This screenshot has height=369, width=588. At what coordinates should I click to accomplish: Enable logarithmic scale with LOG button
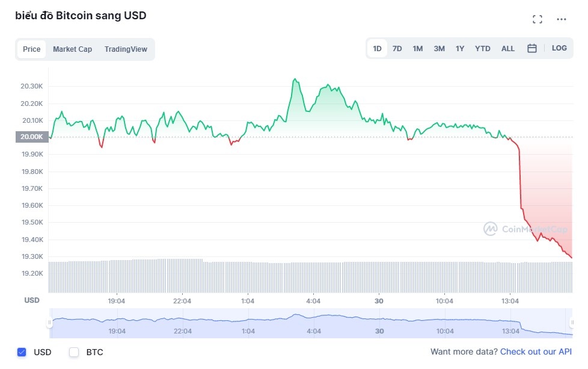559,48
